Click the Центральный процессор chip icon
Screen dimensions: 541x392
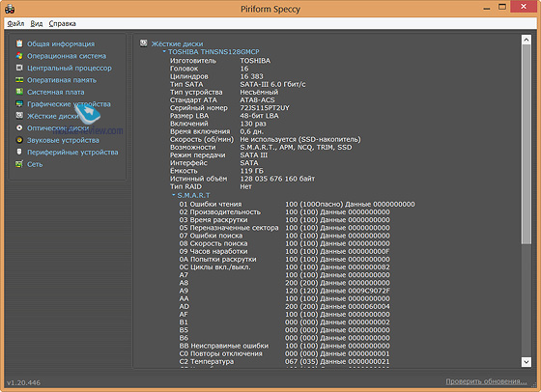(x=19, y=68)
